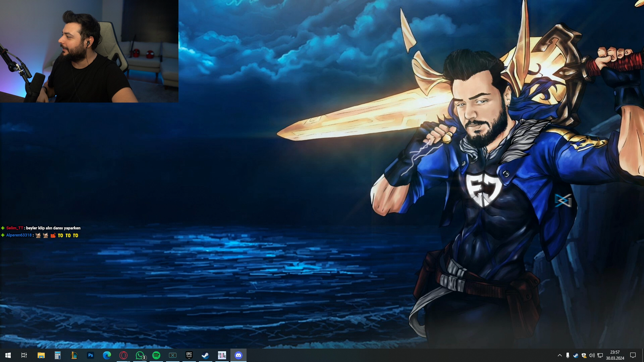
Task: Launch League of Legends from the taskbar
Action: (74, 355)
